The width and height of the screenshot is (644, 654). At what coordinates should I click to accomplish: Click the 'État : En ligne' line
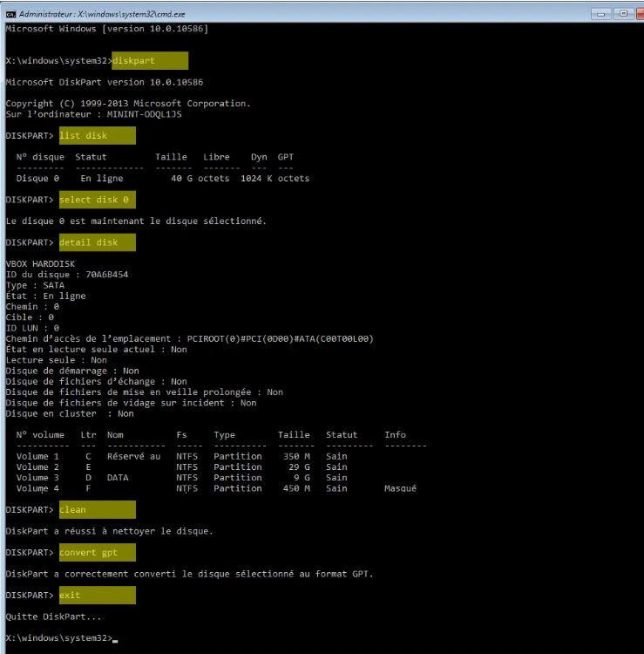tap(46, 296)
